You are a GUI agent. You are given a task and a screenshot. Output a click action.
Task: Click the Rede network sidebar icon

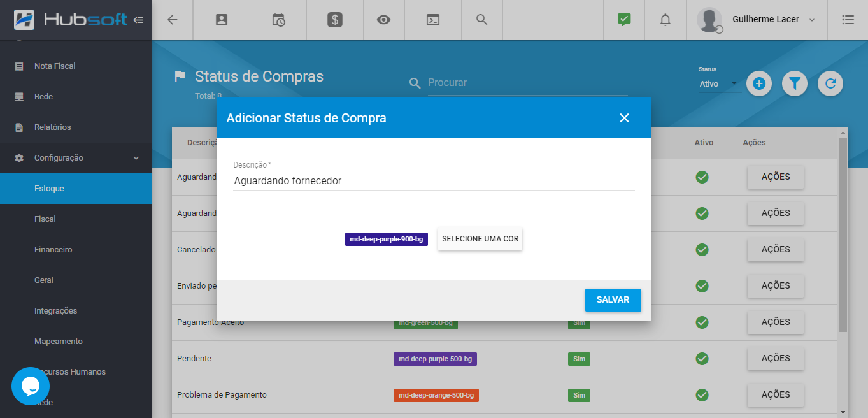point(19,97)
